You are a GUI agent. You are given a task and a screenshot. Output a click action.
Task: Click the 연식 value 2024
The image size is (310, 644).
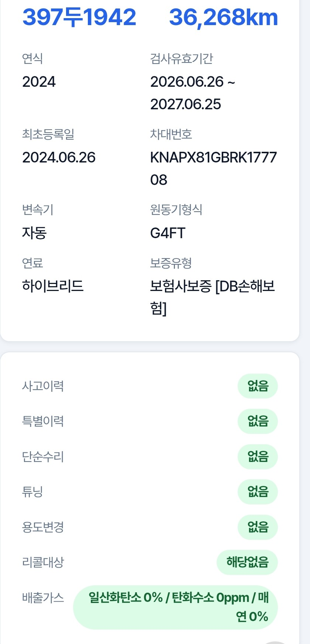[x=39, y=82]
